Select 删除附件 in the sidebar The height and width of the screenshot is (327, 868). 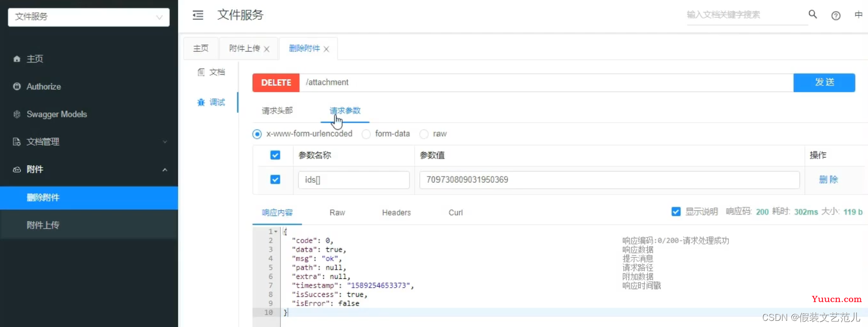pyautogui.click(x=89, y=198)
